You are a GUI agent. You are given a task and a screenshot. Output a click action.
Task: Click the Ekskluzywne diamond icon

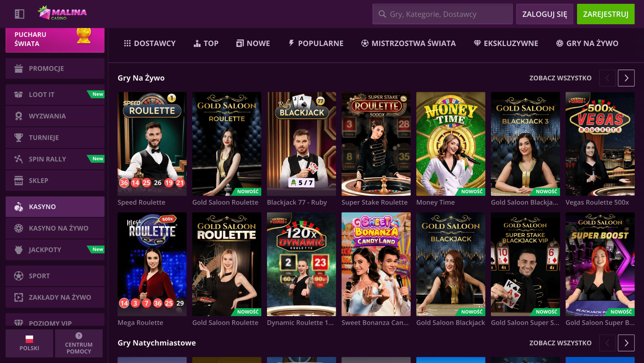(477, 43)
